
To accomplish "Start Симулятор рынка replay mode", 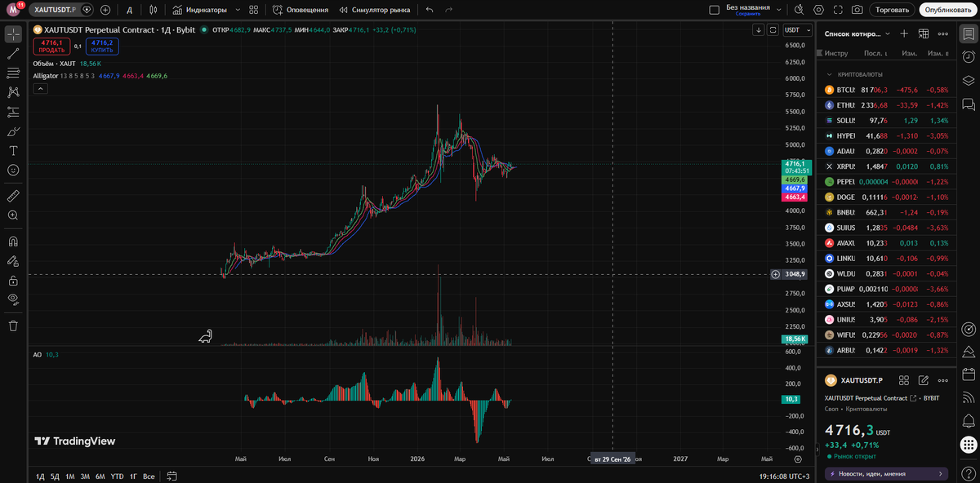I will 375,10.
